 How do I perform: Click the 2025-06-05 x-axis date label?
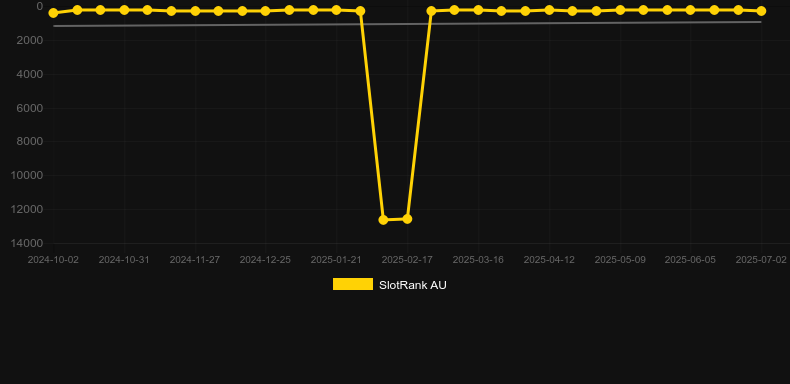pyautogui.click(x=690, y=260)
